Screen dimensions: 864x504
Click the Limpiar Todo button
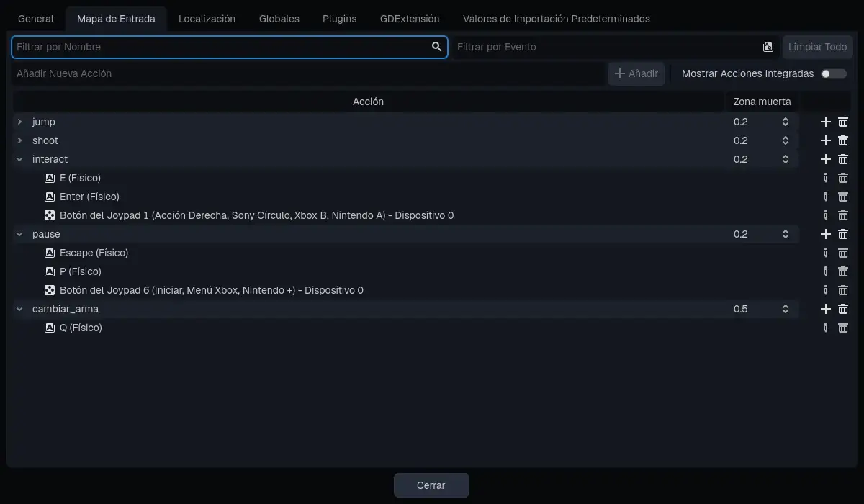click(x=818, y=47)
